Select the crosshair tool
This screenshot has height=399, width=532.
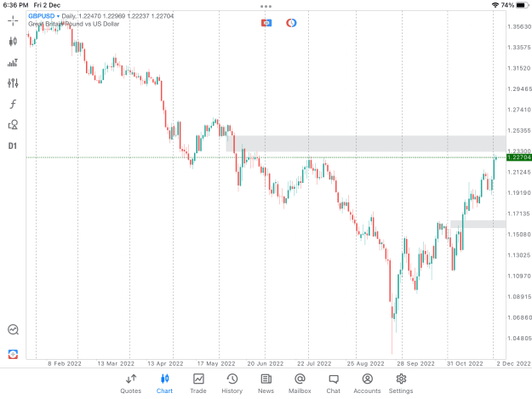pyautogui.click(x=13, y=20)
